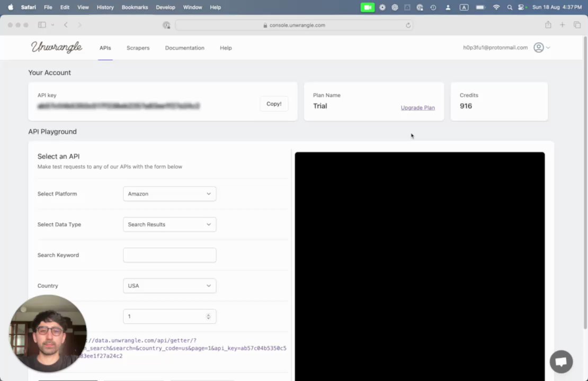Viewport: 588px width, 381px height.
Task: Open the Apple menu
Action: 11,7
